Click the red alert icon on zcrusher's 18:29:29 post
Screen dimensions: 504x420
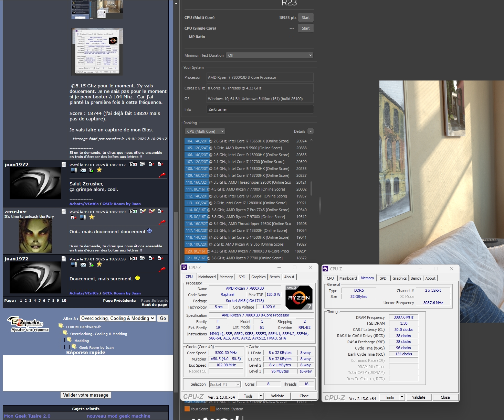[x=162, y=222]
